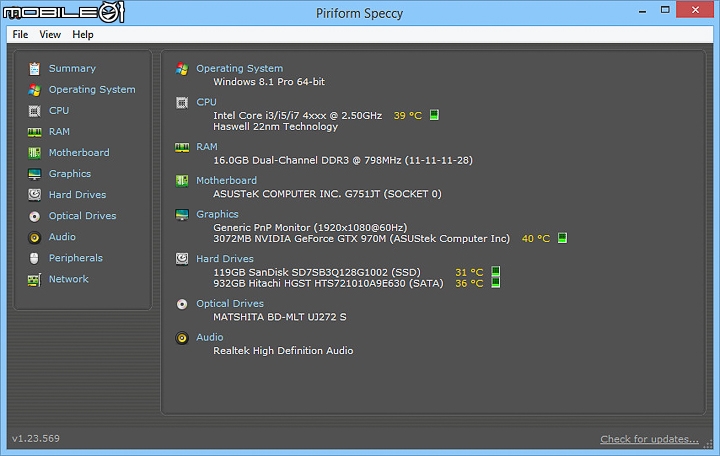Open the File menu

20,34
